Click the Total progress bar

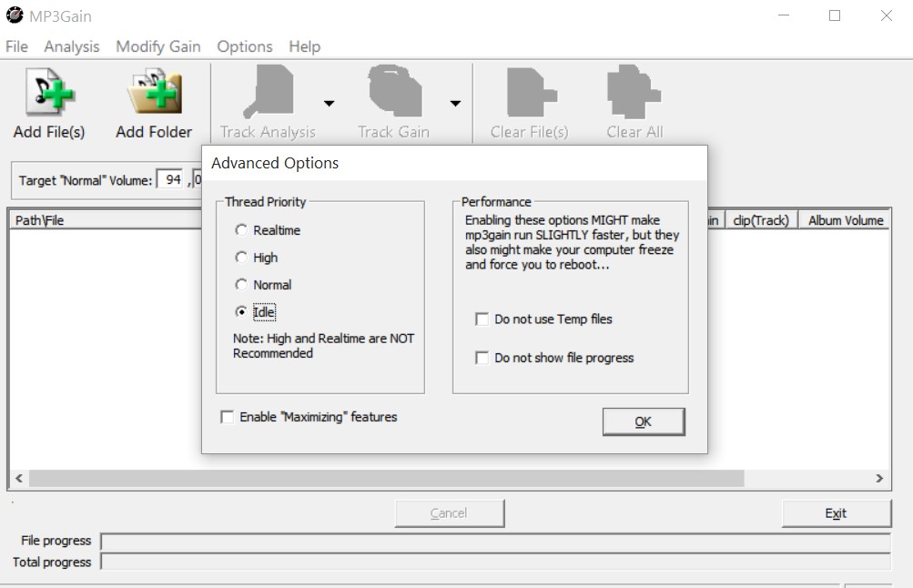click(496, 562)
